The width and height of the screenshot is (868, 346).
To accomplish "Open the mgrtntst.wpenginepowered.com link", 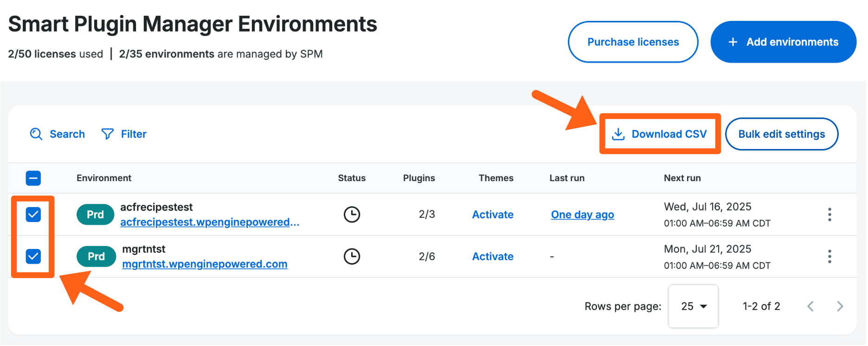I will (x=205, y=264).
